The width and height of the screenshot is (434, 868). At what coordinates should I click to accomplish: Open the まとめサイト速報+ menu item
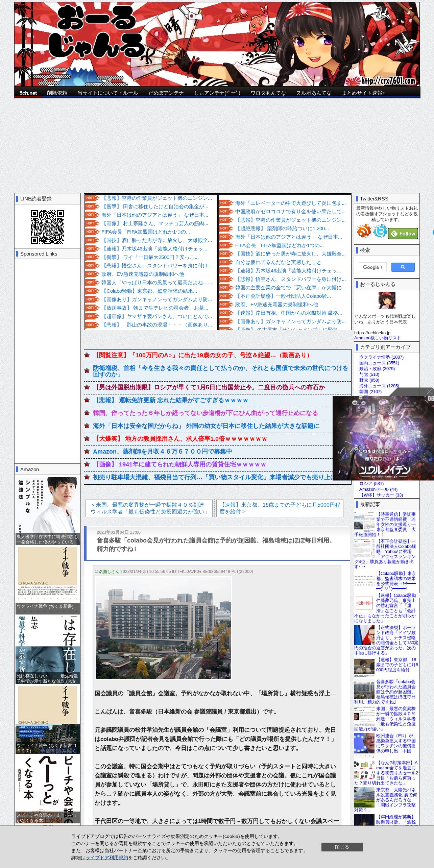[363, 93]
